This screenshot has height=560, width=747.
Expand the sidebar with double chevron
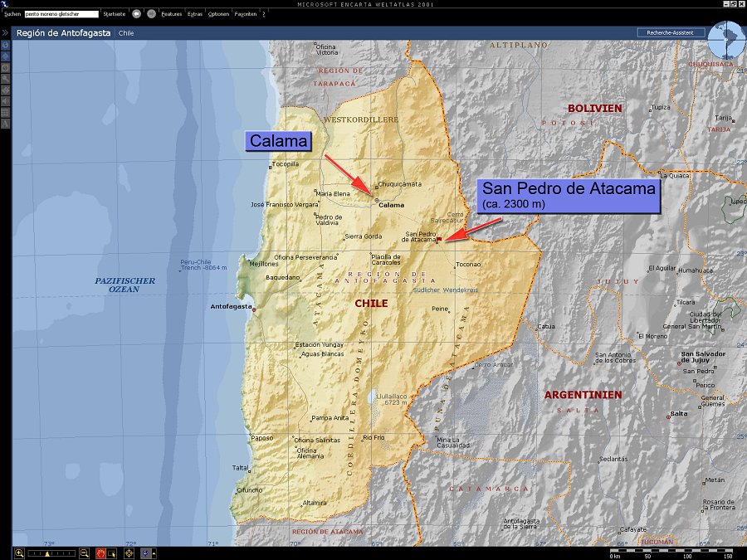pos(6,33)
